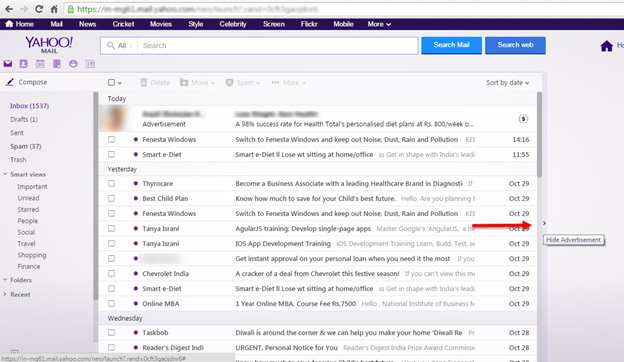Click into the Search input field
The height and width of the screenshot is (362, 624).
pos(277,46)
